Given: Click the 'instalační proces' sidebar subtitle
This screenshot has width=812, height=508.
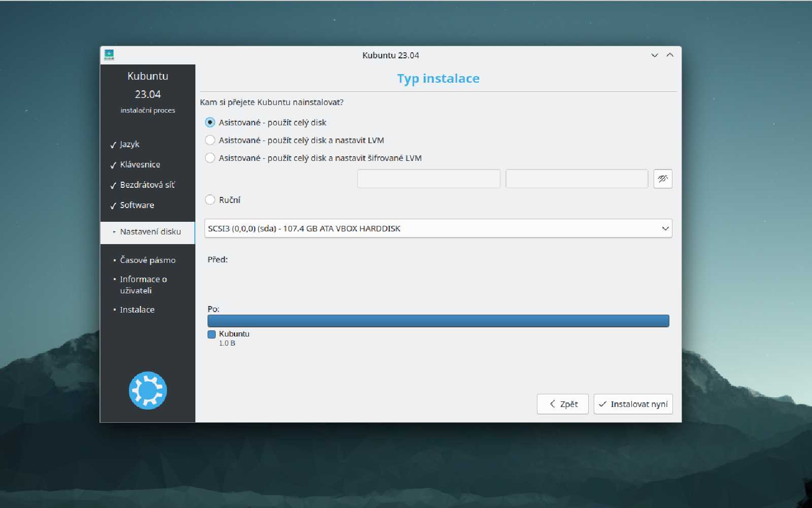Looking at the screenshot, I should (x=148, y=110).
